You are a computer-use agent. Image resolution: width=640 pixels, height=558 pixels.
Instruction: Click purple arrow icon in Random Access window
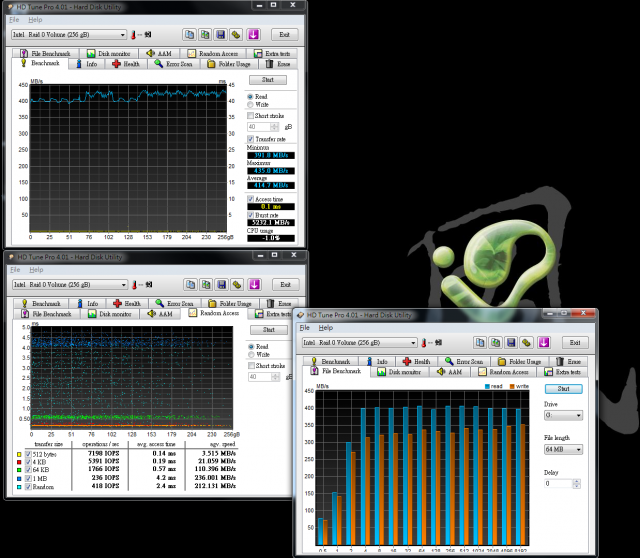(x=254, y=285)
